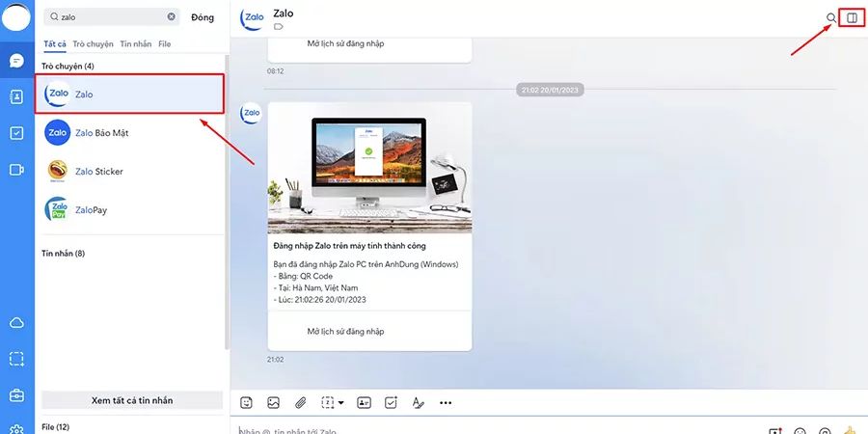Clear the search text with the x icon
Screen dimensions: 868x434
[172, 17]
